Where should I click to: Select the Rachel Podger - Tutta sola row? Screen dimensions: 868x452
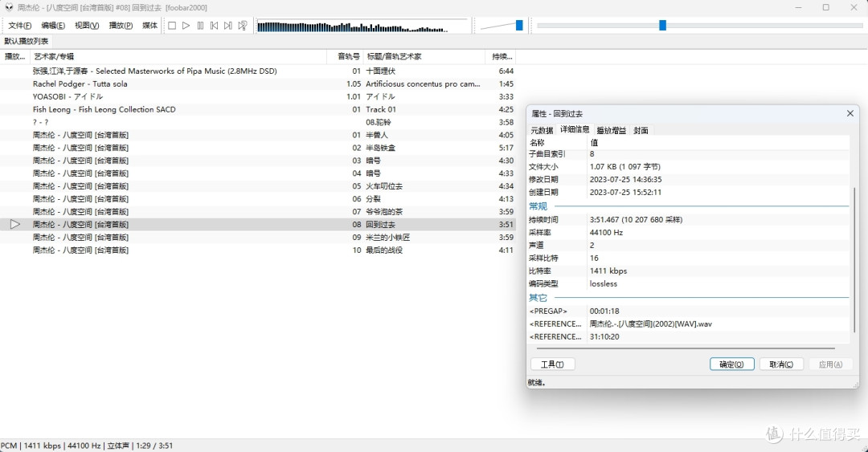click(x=258, y=83)
